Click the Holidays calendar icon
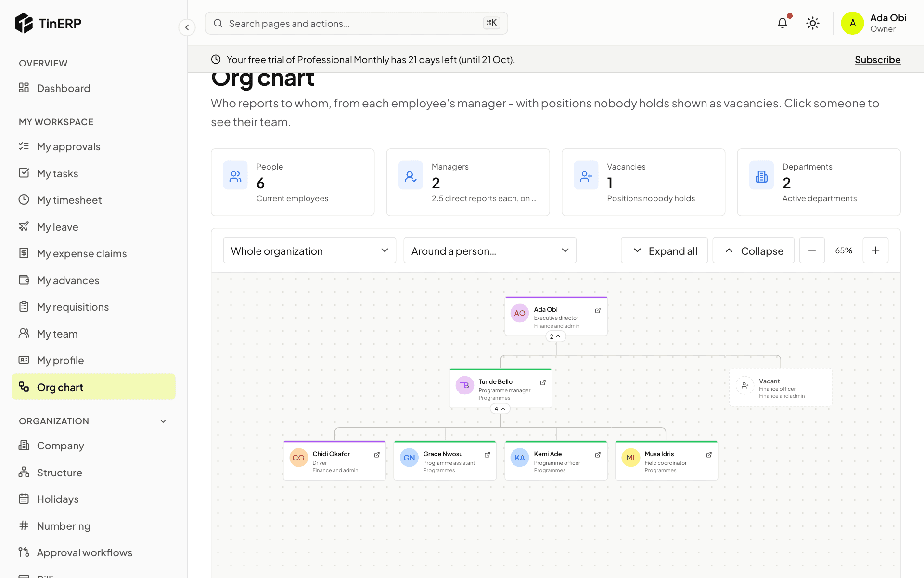Screen dimensions: 924x578 point(24,499)
